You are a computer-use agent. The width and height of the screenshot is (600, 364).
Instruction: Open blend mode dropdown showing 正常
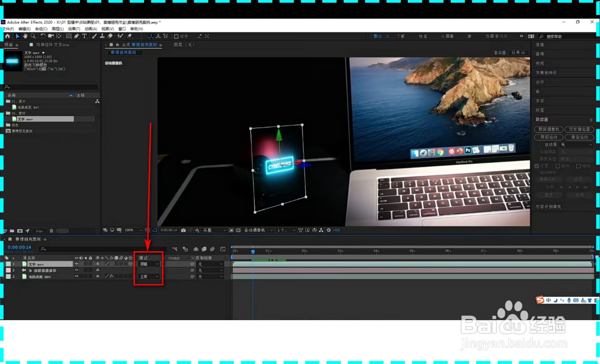(x=149, y=277)
